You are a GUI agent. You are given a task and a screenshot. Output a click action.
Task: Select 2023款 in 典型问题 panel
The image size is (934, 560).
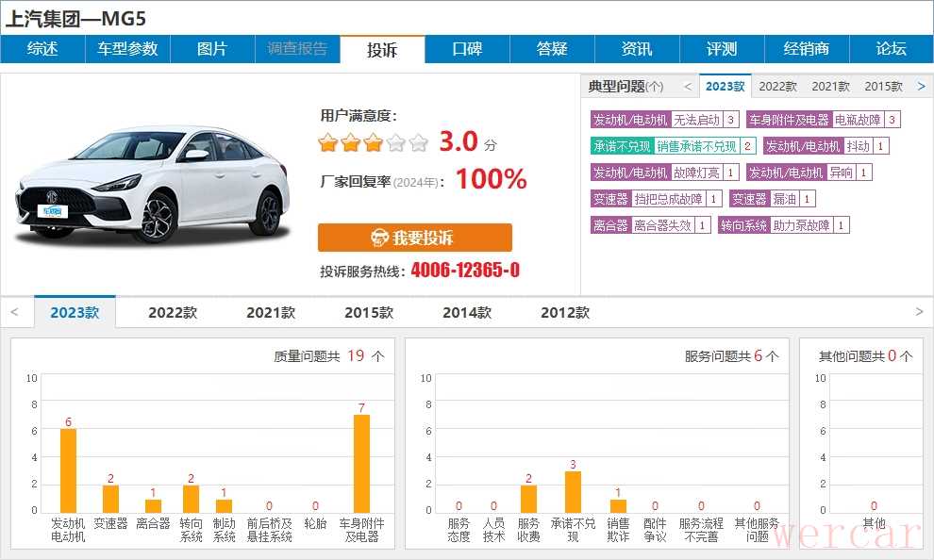pos(725,87)
